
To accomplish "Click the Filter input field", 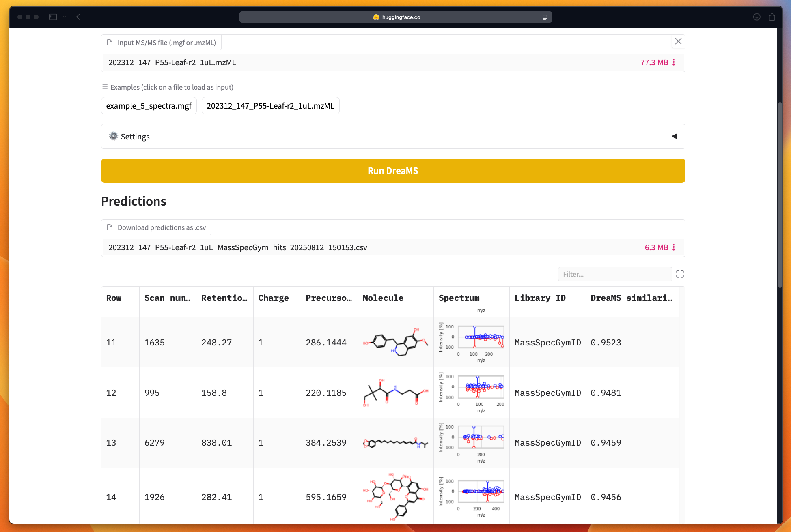I will click(614, 274).
